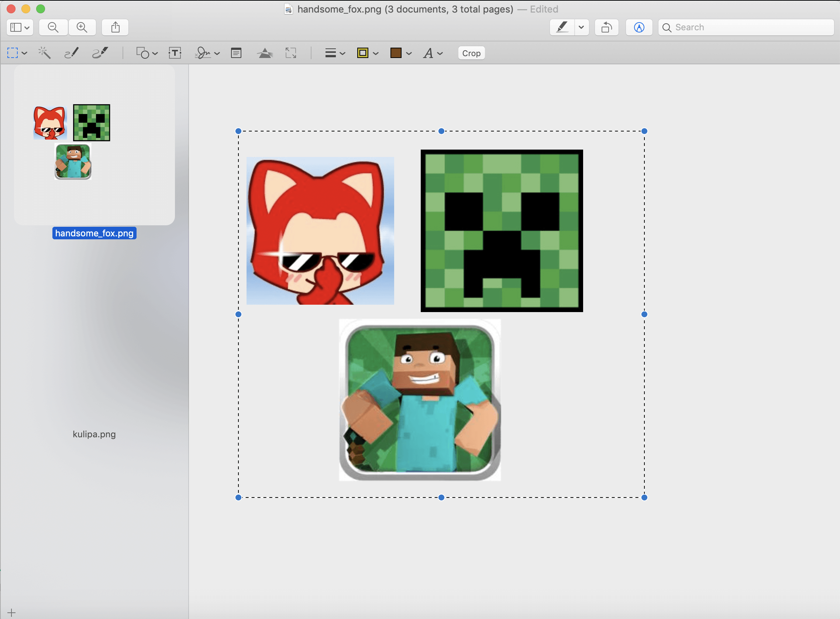Screen dimensions: 840x619
Task: Insert a Text box
Action: [x=175, y=53]
